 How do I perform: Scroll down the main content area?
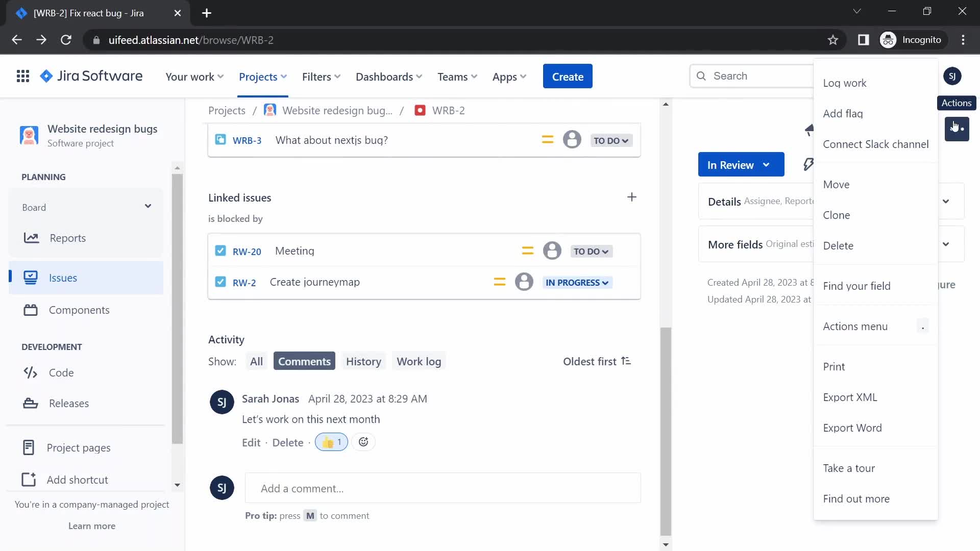tap(666, 544)
